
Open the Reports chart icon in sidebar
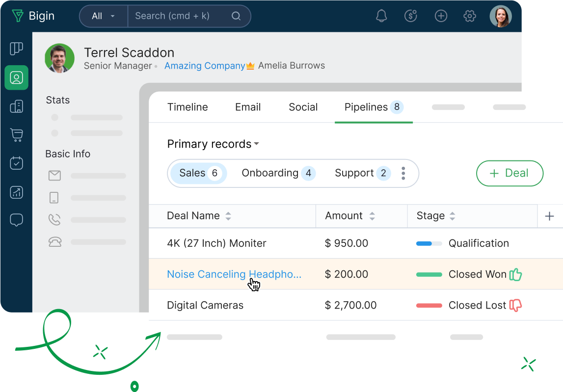pos(16,192)
